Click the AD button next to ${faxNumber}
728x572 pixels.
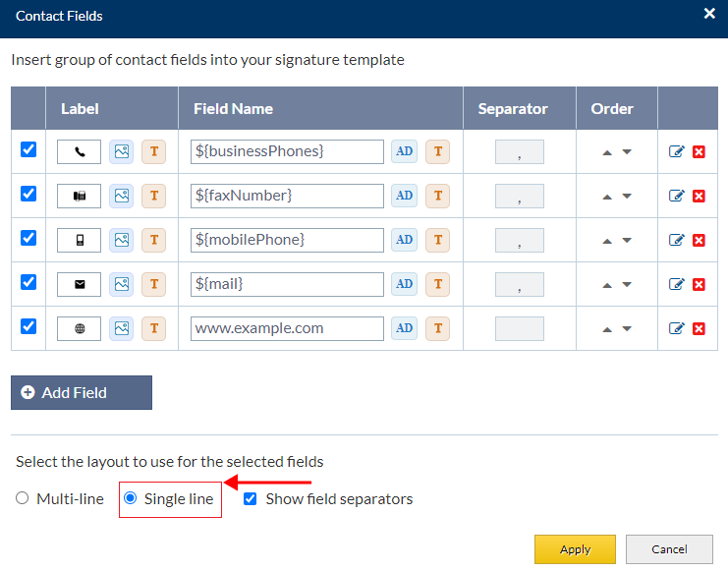404,196
